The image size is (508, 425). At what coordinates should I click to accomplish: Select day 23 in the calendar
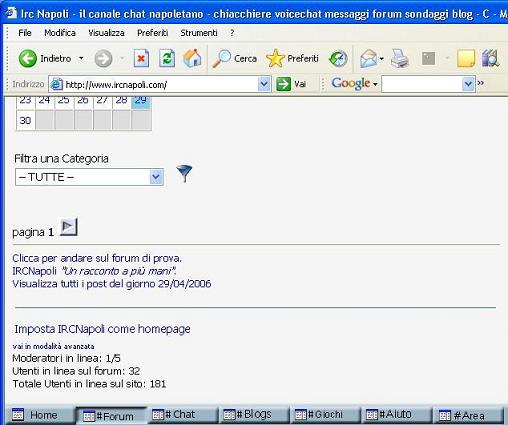click(x=26, y=102)
